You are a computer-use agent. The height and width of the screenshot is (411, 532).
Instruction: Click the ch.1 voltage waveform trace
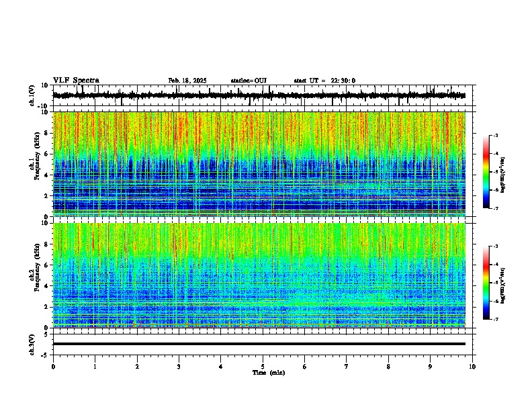[259, 95]
